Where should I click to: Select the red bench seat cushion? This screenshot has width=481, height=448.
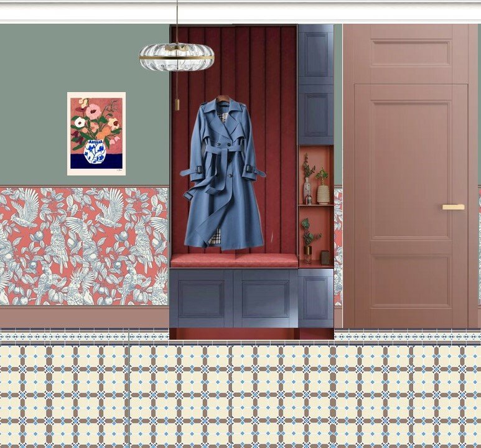(x=234, y=260)
